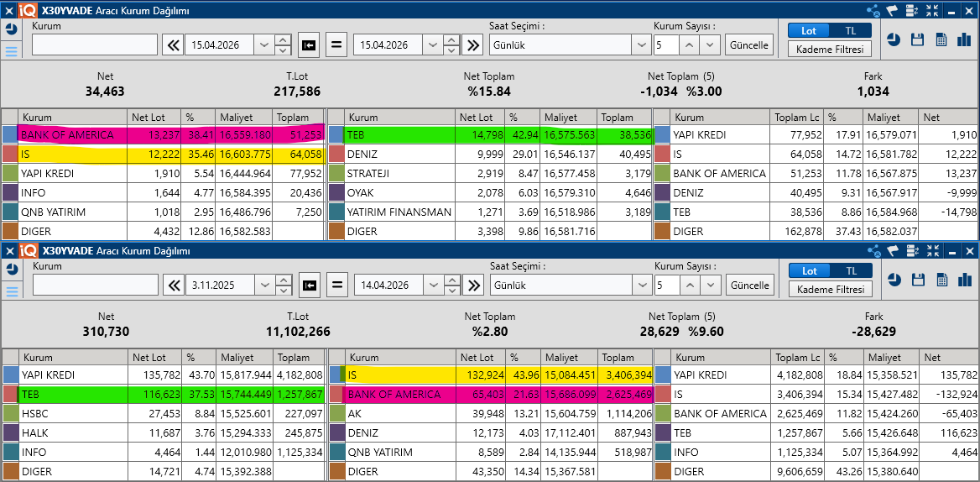980x482 pixels.
Task: Click flag icon in bottom window title bar
Action: pos(893,251)
